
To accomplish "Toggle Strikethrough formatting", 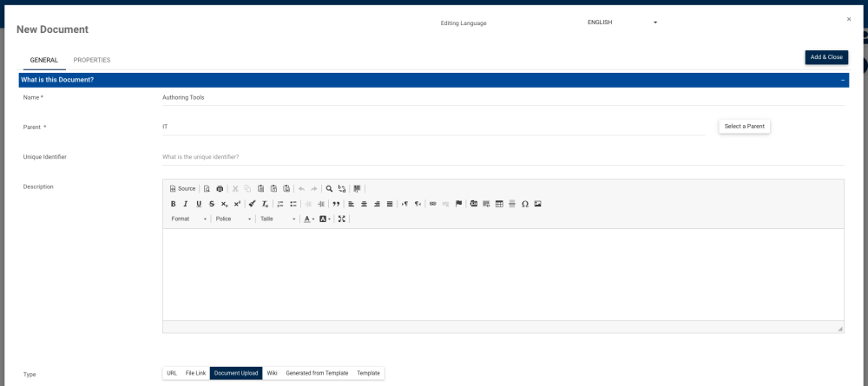I will (x=212, y=204).
